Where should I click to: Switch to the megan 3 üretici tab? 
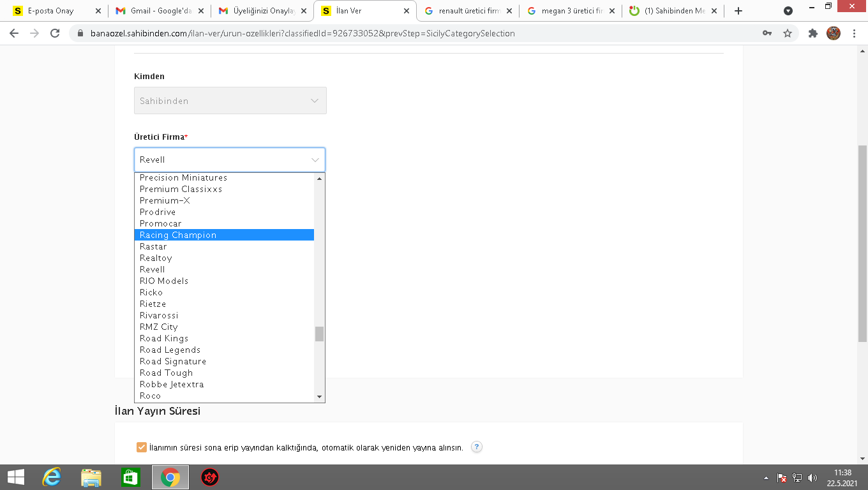click(571, 11)
